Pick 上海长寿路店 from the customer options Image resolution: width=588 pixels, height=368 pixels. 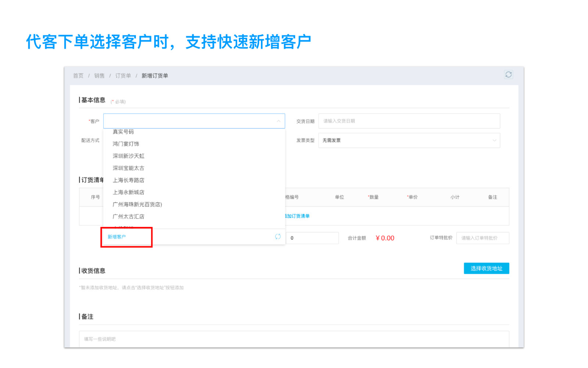(x=128, y=180)
